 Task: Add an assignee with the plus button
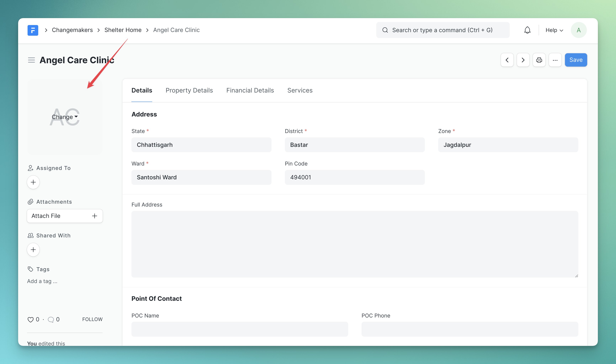(33, 182)
